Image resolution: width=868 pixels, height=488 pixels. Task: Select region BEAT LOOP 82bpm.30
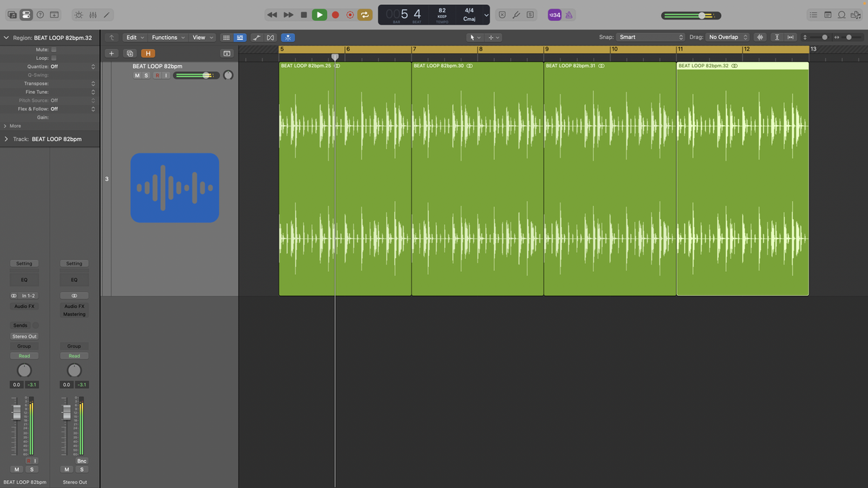(477, 179)
